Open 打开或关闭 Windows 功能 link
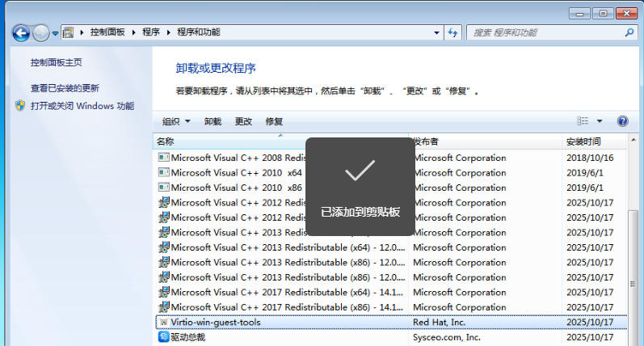 (82, 106)
